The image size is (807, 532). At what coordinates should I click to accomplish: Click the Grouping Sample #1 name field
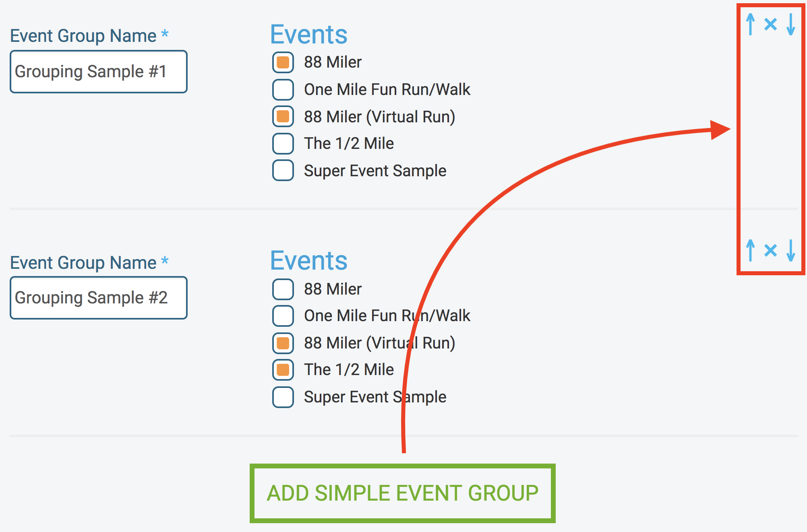click(x=98, y=72)
